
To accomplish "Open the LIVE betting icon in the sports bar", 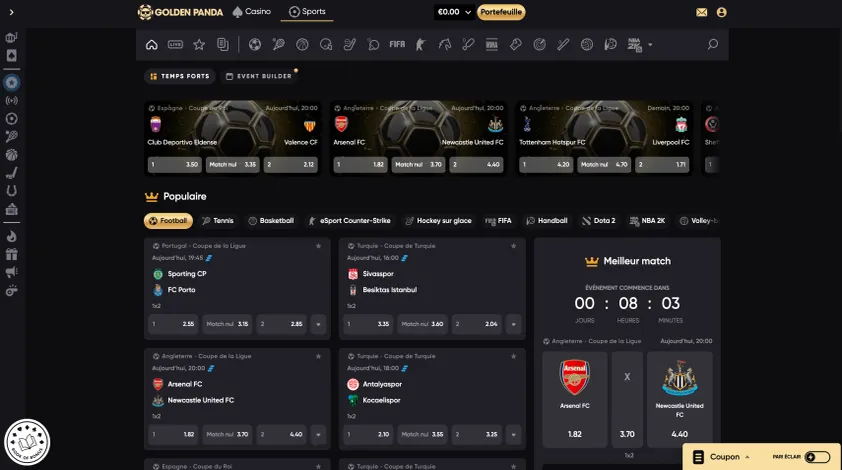I will [175, 45].
